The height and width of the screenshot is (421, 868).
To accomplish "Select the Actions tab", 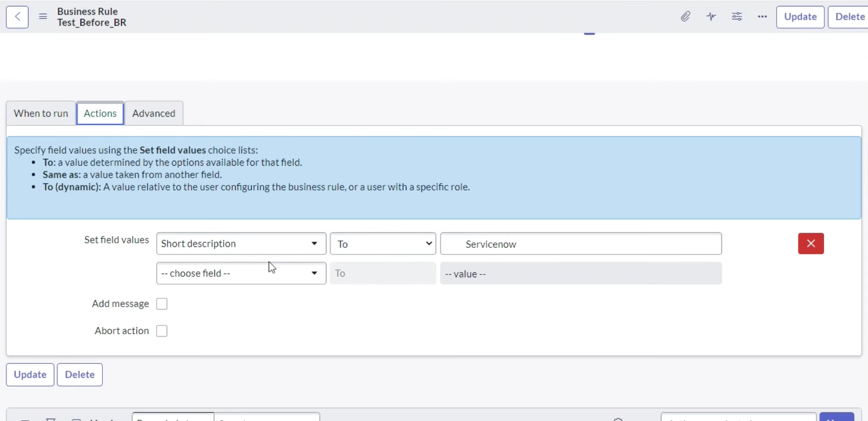I will [100, 113].
